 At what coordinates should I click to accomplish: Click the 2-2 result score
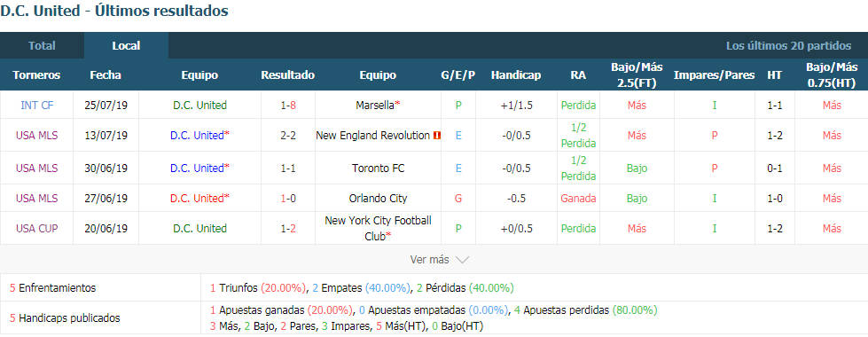pyautogui.click(x=288, y=135)
